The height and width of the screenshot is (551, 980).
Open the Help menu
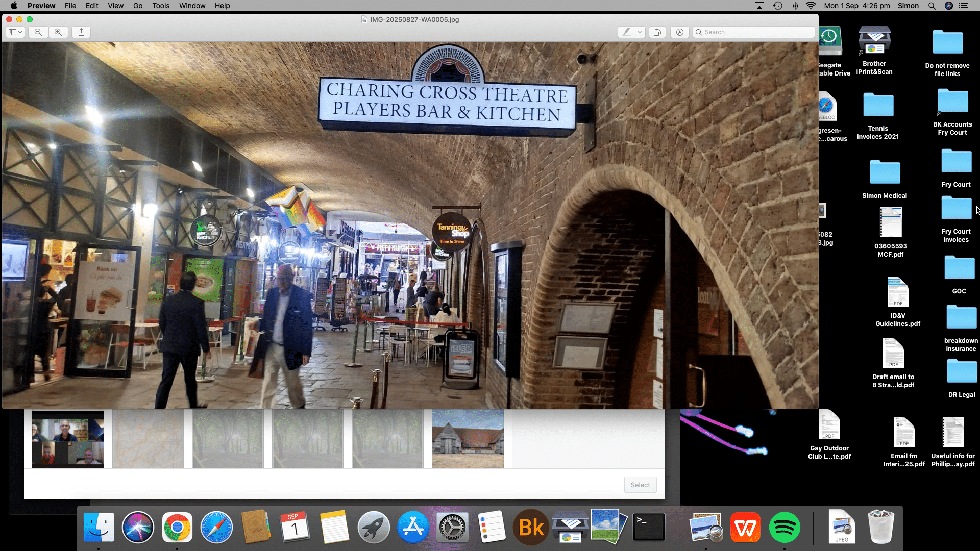[222, 6]
